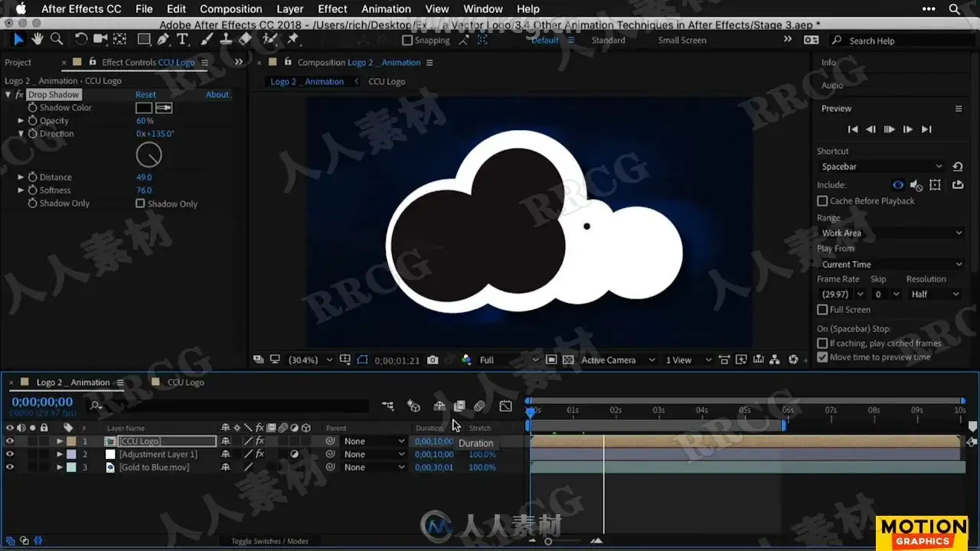Viewport: 980px width, 551px height.
Task: Click the snapshot camera icon in viewer
Action: coord(433,360)
